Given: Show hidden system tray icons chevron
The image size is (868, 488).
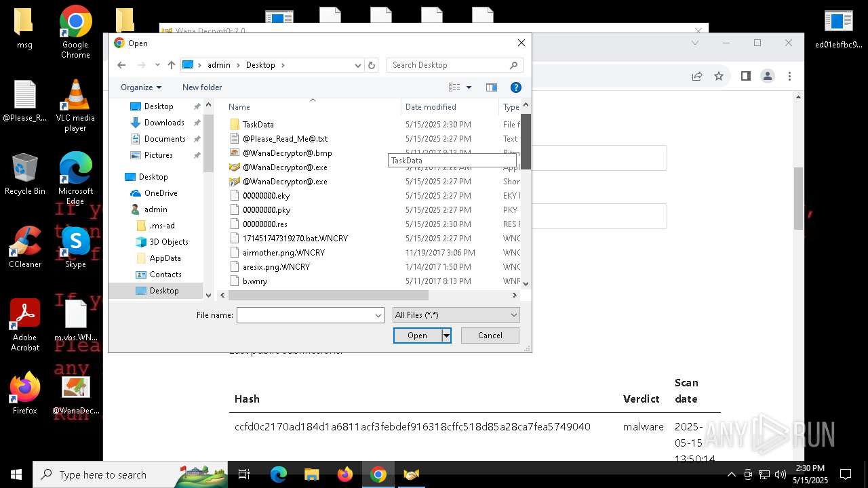Looking at the screenshot, I should pos(731,474).
